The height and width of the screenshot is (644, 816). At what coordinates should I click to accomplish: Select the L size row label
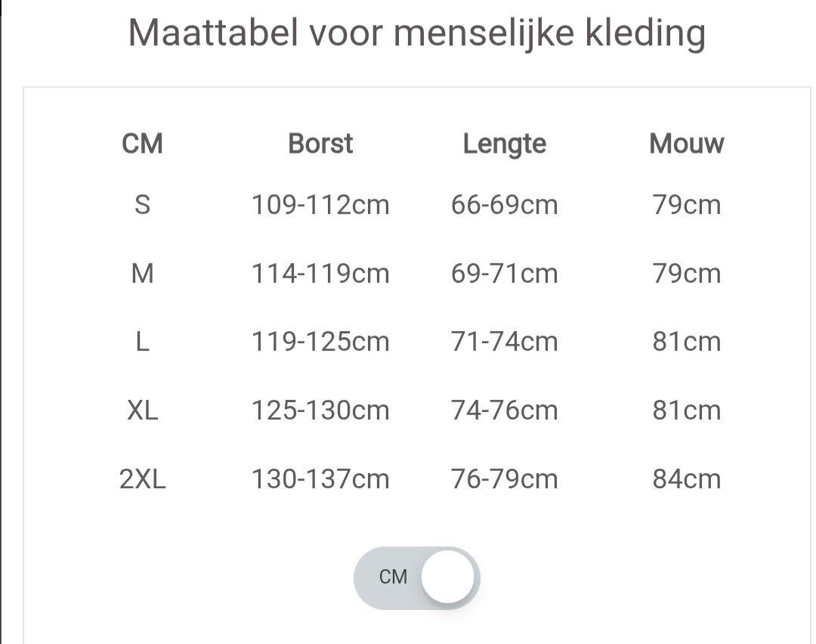(x=142, y=342)
